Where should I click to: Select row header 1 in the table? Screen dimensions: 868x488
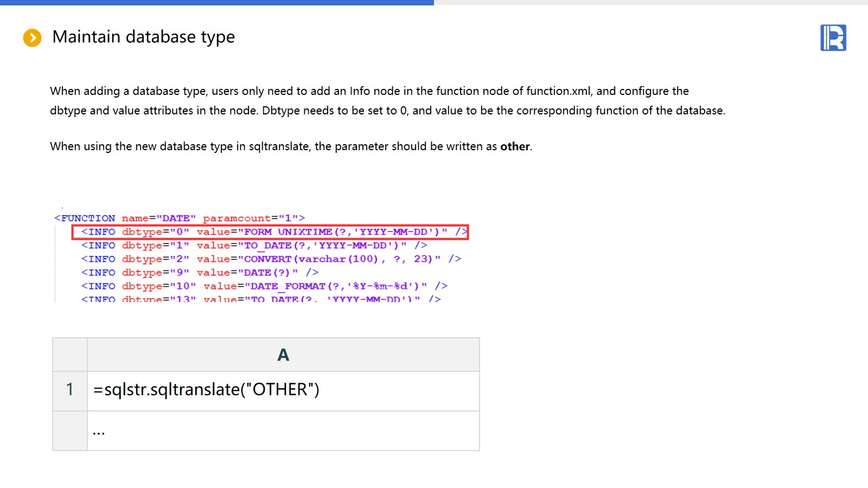pos(70,390)
